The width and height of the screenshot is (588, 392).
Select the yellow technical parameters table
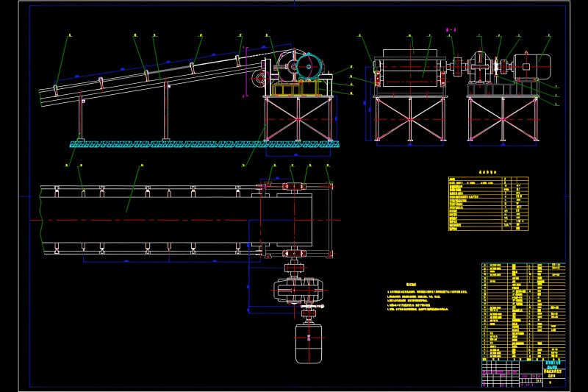point(488,204)
